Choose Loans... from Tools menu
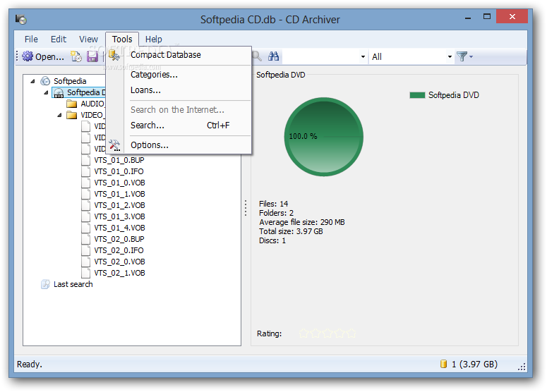 [179, 90]
